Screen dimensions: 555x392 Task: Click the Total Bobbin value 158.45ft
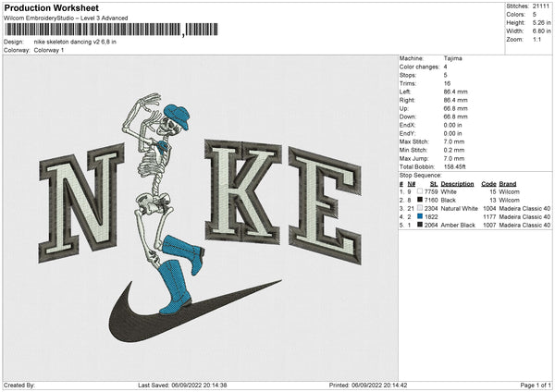pyautogui.click(x=455, y=166)
